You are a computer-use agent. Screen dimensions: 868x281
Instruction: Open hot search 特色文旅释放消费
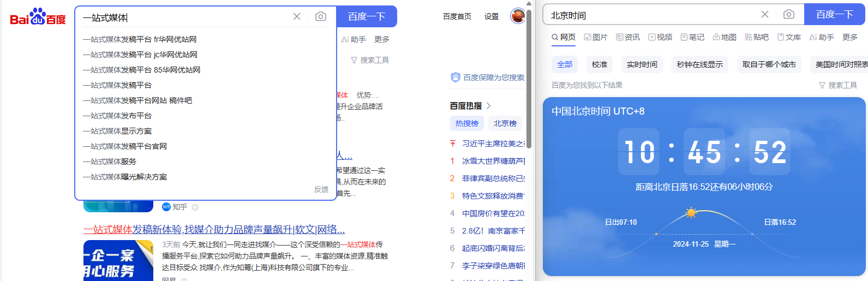point(493,196)
